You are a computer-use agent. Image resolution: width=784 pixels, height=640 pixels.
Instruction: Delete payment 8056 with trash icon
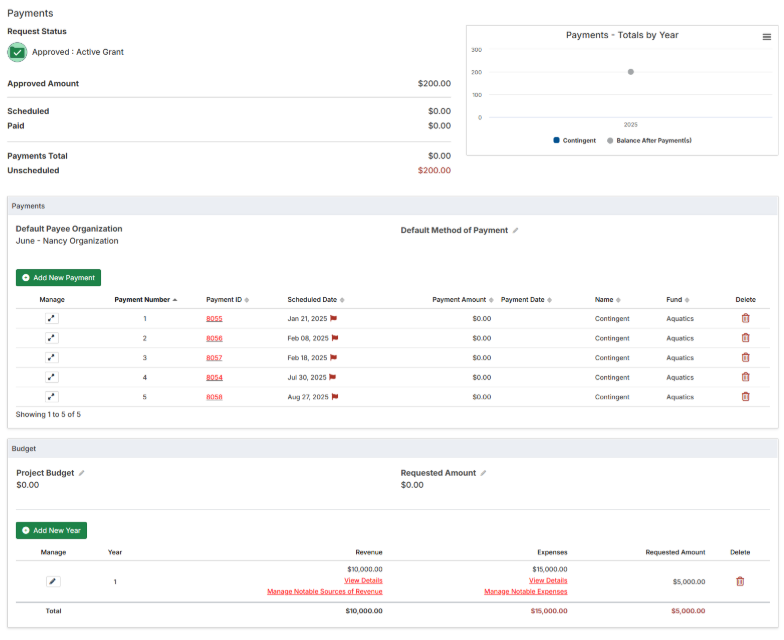745,338
